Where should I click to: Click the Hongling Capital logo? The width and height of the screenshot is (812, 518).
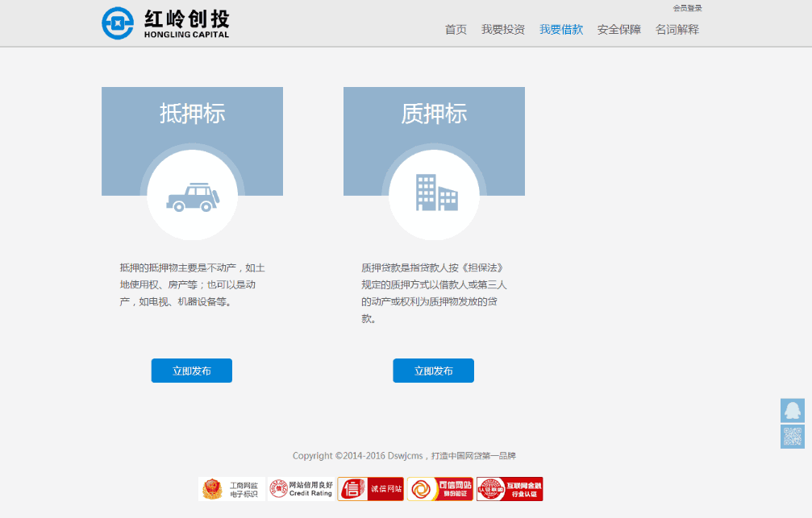point(165,23)
